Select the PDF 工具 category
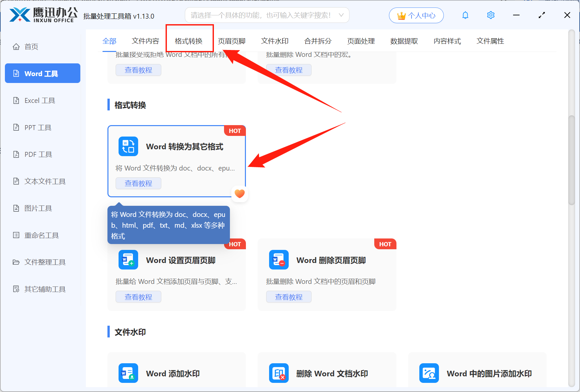Screen dimensions: 580x392 38,154
